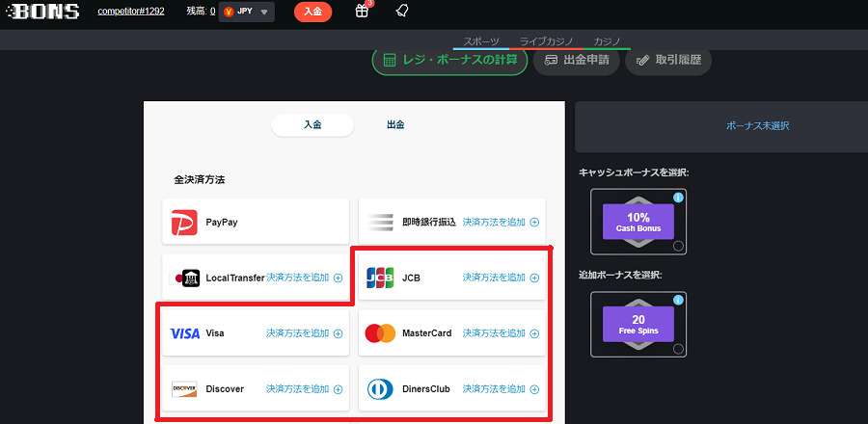Click plus icon in DinersClub row
This screenshot has width=868, height=424.
[x=534, y=389]
